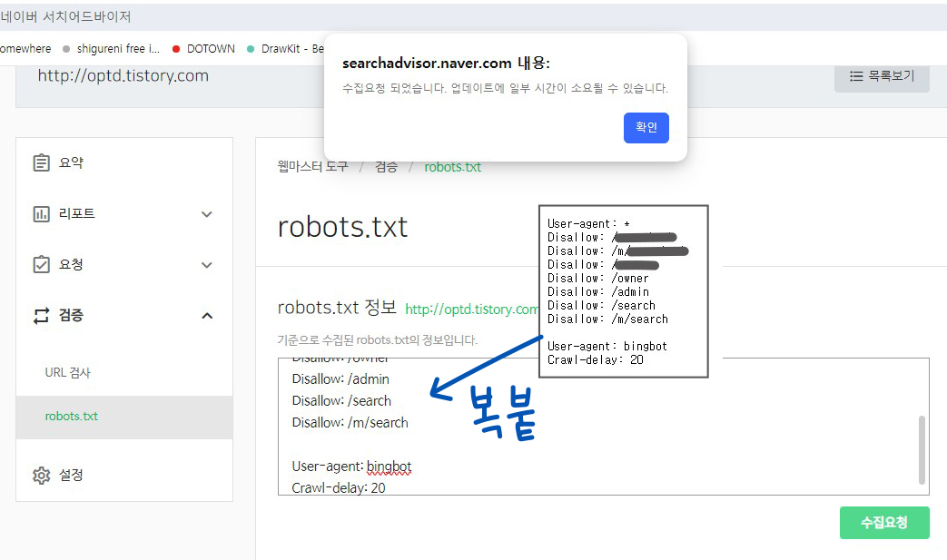The image size is (947, 560).
Task: Click the 'Crawl-delay: 20' line in editor
Action: [339, 487]
